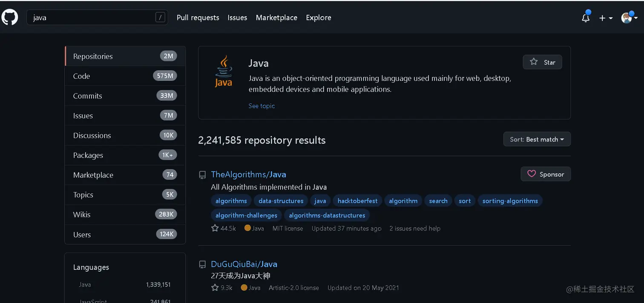Click Updated on 20 May 2021 text
This screenshot has width=644, height=303.
(x=363, y=288)
